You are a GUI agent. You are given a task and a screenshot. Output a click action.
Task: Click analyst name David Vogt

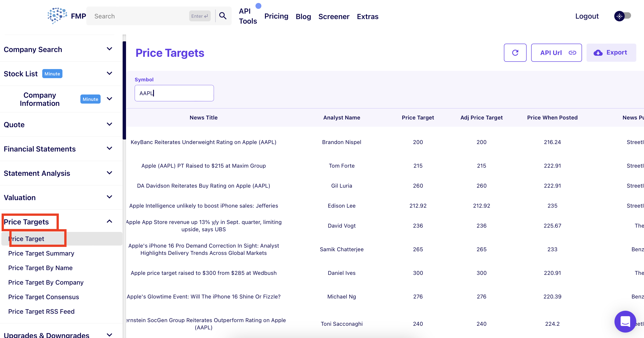[x=342, y=226]
